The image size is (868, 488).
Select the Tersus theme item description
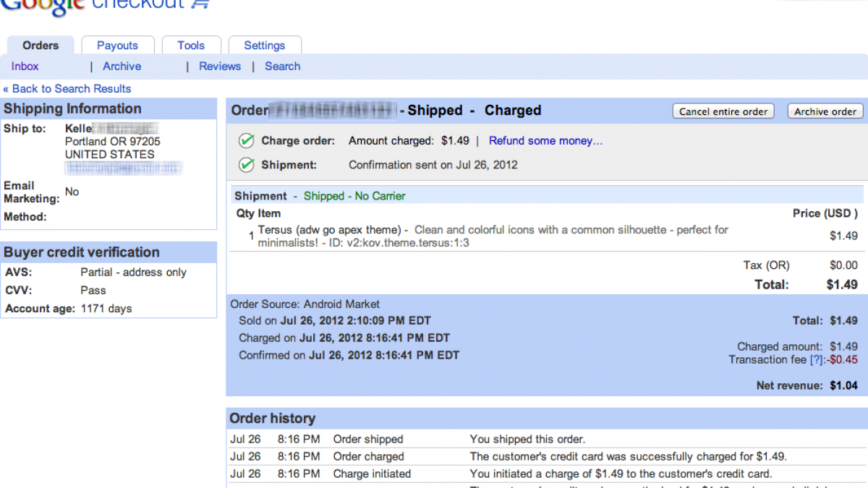493,236
